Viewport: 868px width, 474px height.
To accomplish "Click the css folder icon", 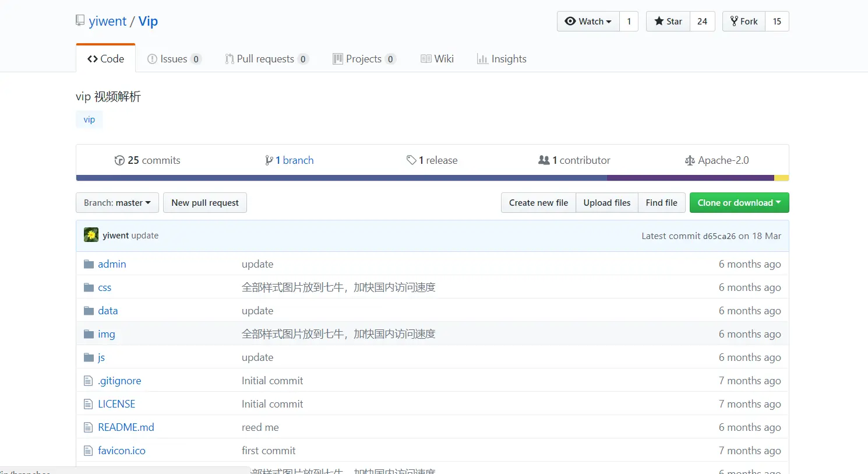I will [89, 287].
